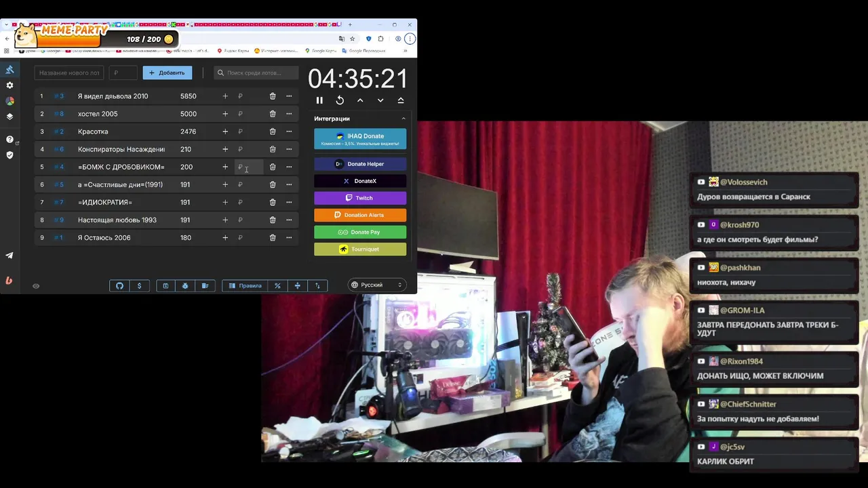Delete the lot 'Красотка'

(273, 131)
